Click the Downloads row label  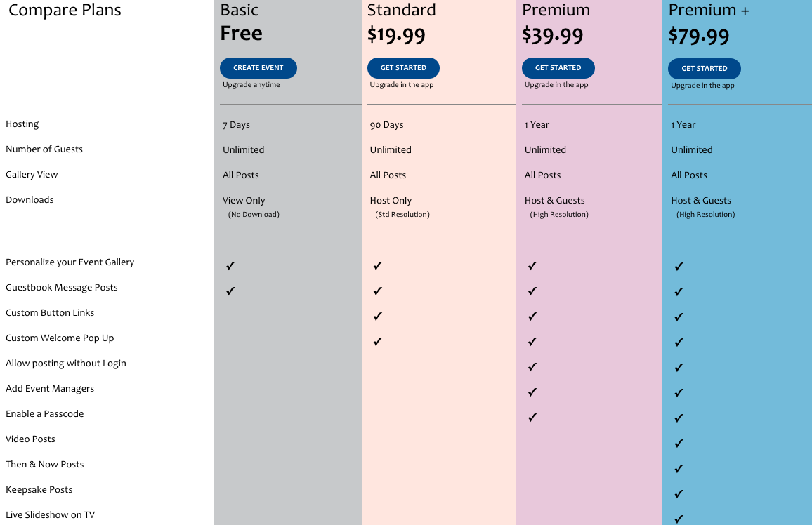pyautogui.click(x=30, y=199)
